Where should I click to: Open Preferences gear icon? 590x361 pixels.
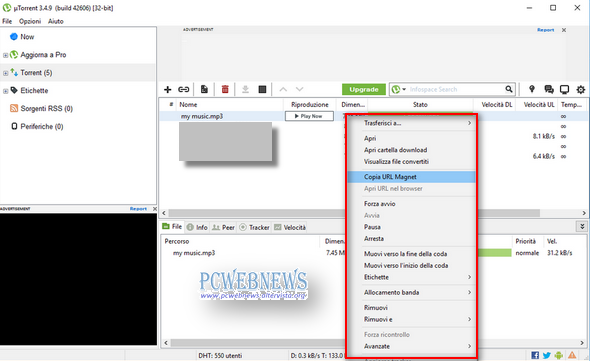[581, 89]
